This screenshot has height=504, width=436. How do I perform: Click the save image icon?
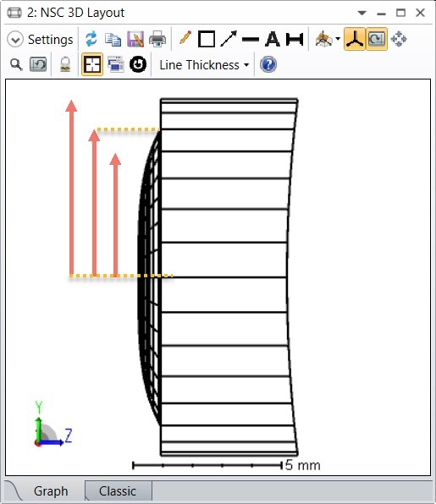click(x=135, y=39)
